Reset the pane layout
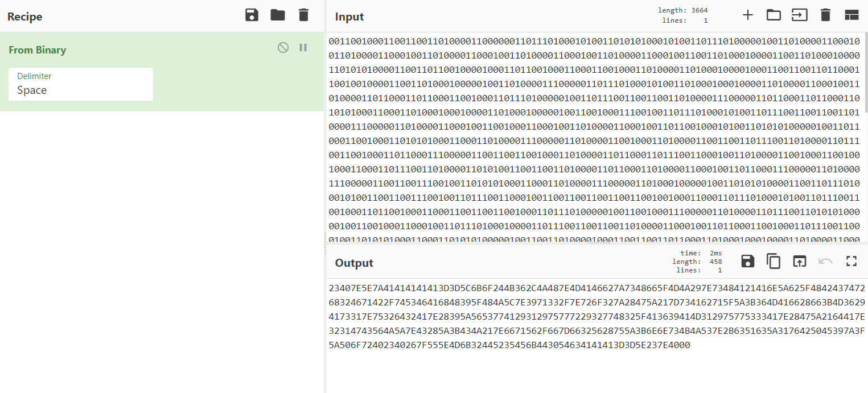This screenshot has height=393, width=868. [x=851, y=15]
